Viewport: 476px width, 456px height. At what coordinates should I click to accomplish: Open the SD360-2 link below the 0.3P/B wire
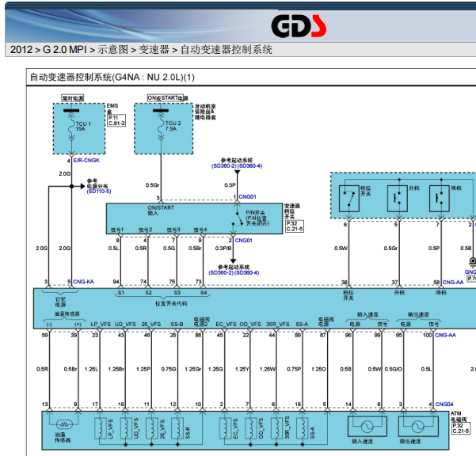221,273
